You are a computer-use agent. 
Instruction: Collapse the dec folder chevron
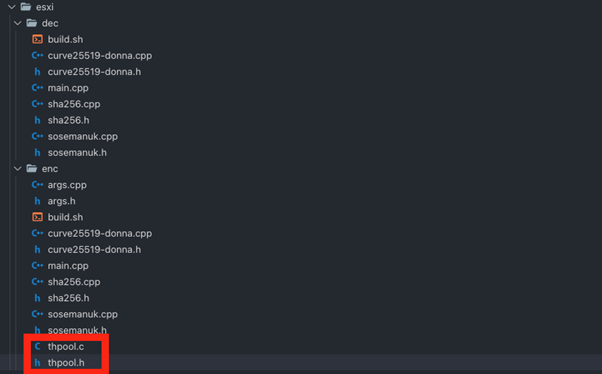18,23
